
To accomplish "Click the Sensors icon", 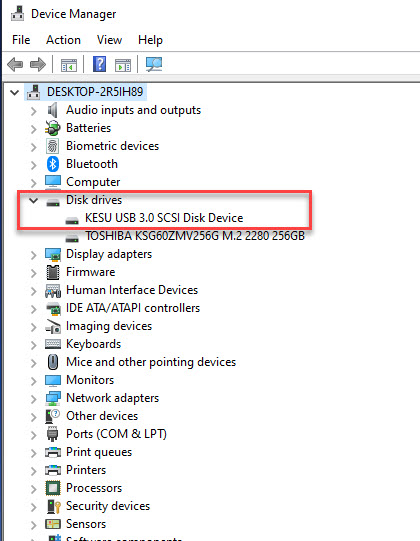I will tap(53, 524).
